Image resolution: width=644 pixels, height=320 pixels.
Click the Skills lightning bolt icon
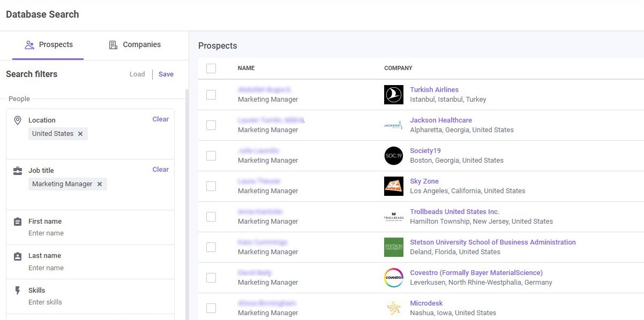tap(18, 291)
